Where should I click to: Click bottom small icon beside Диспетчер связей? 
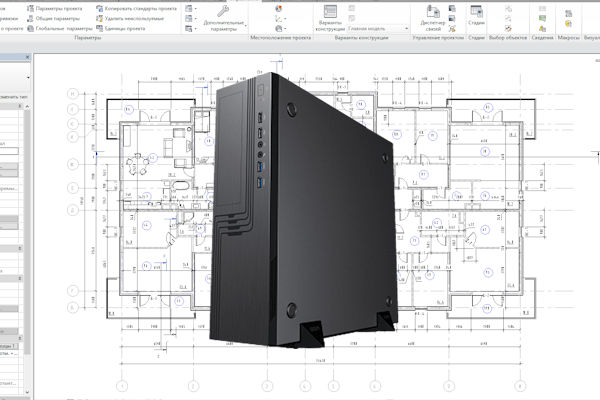click(452, 28)
